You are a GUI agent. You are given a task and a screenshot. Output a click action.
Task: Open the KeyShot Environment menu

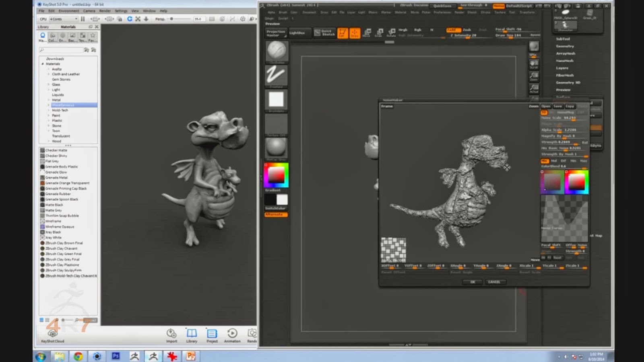pos(69,11)
